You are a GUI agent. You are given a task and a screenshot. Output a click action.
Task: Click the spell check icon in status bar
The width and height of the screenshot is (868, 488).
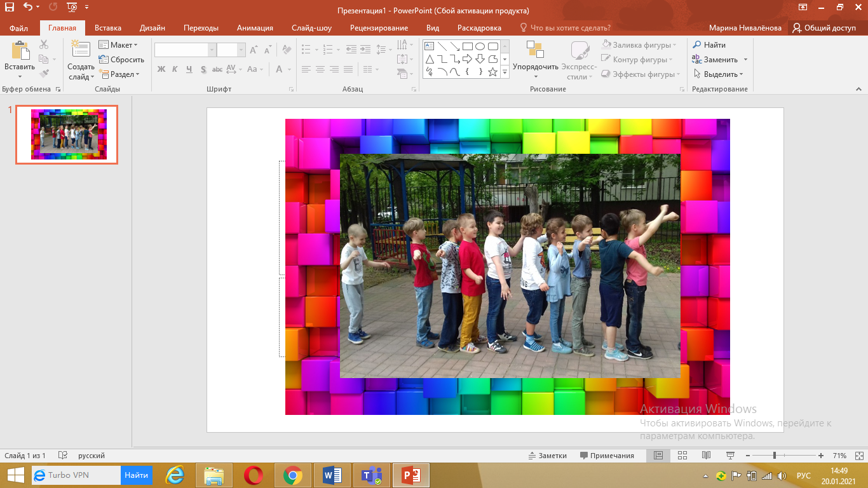(x=63, y=456)
